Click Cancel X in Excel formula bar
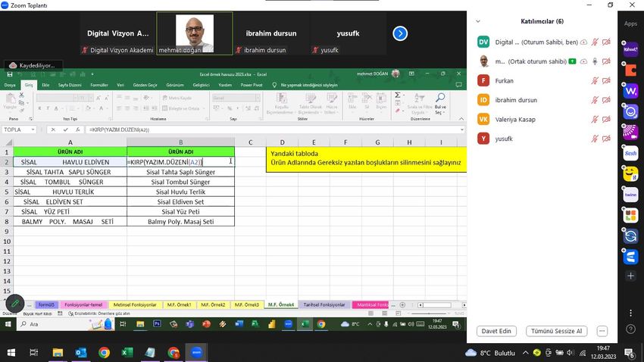The image size is (644, 362). [x=52, y=130]
